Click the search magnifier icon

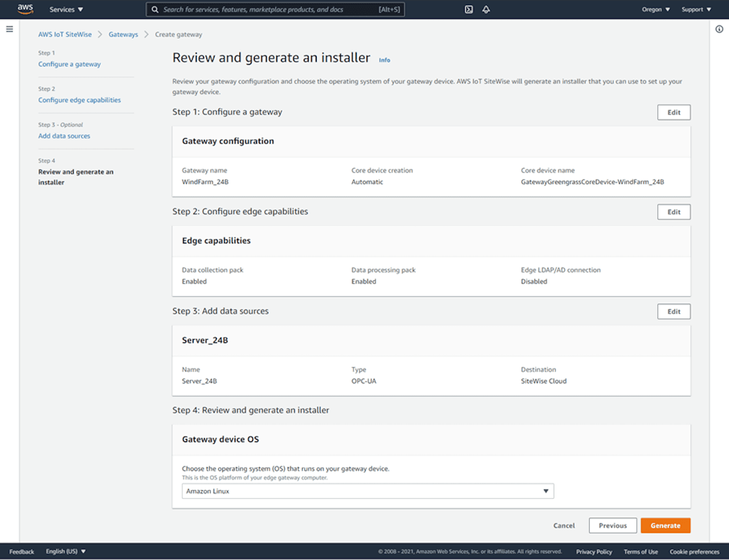click(155, 10)
